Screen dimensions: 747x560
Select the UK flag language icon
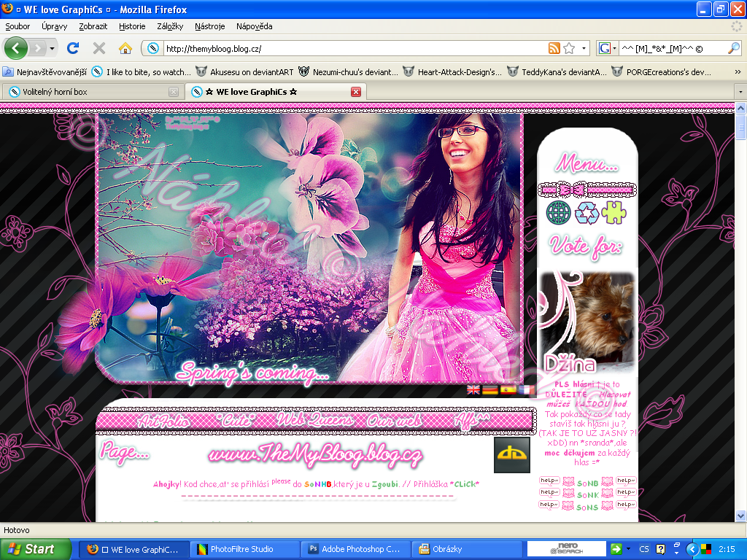pos(473,390)
